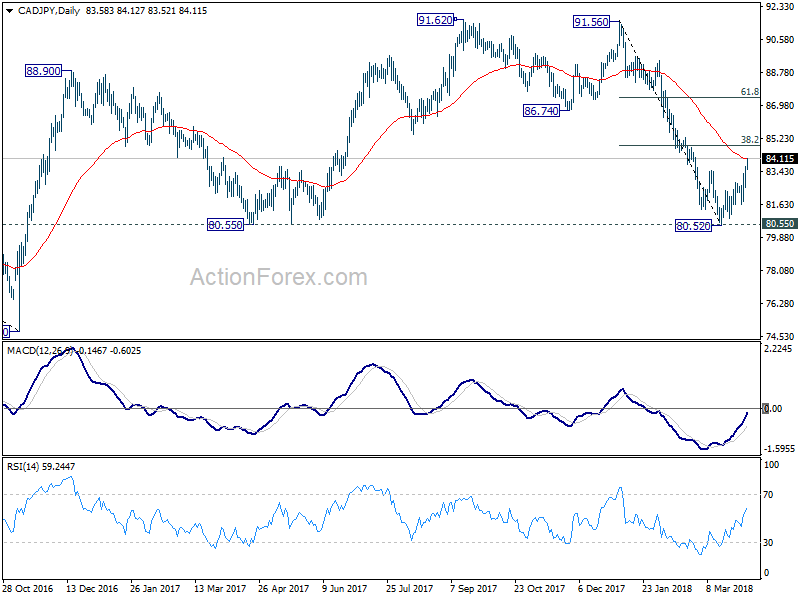
Task: Select the 26 Apr 2017 date label
Action: click(x=284, y=588)
